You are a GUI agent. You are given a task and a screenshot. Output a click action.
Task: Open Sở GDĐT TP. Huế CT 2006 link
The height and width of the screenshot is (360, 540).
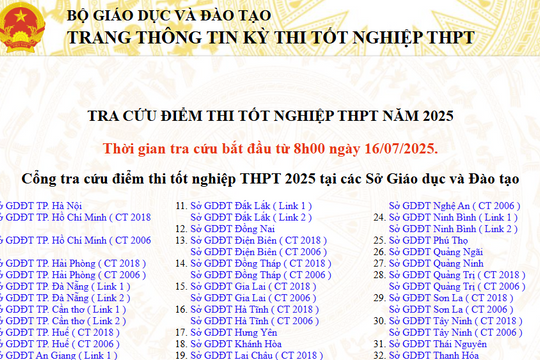coord(60,344)
